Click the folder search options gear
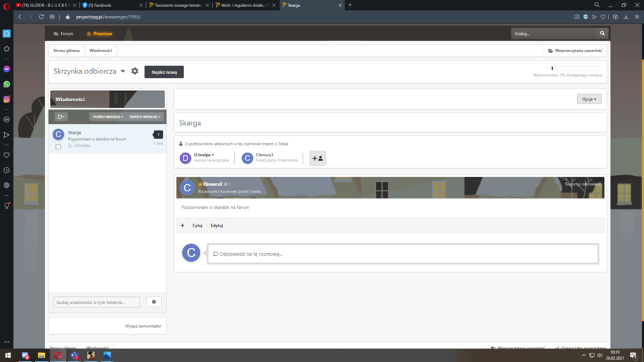644x362 pixels. [x=154, y=302]
